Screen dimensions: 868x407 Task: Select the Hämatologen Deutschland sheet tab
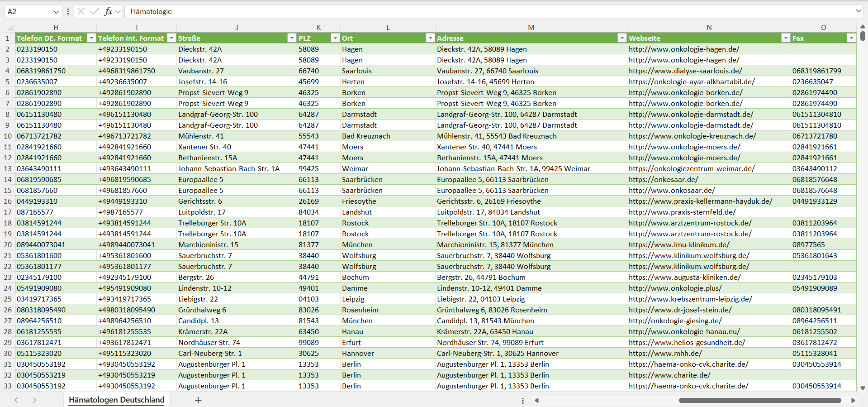[x=116, y=400]
